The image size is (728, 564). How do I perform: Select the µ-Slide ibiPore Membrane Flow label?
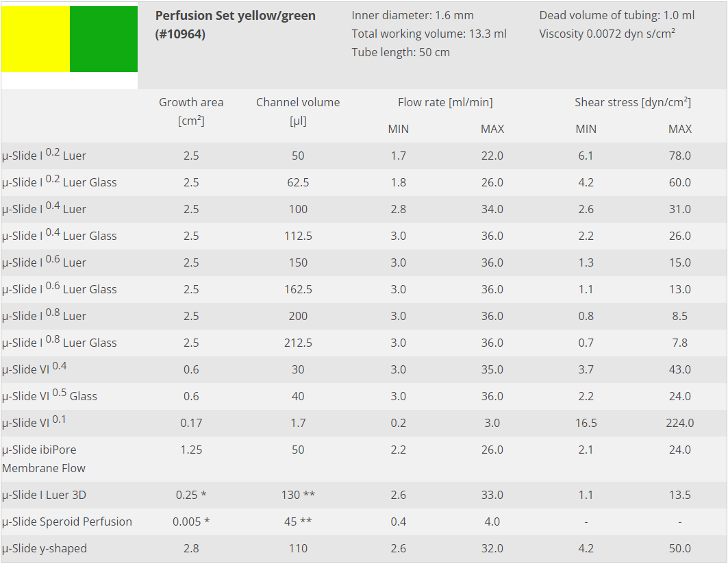[43, 458]
